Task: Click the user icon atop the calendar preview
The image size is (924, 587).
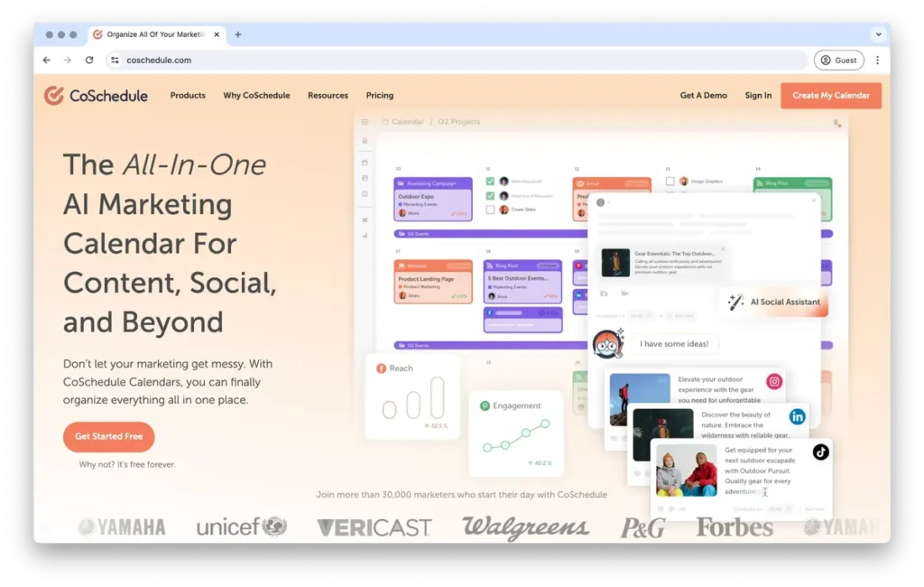Action: tap(836, 124)
